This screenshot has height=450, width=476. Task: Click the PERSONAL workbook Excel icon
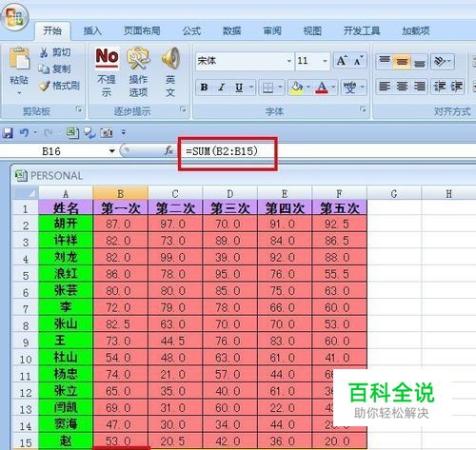tap(21, 175)
